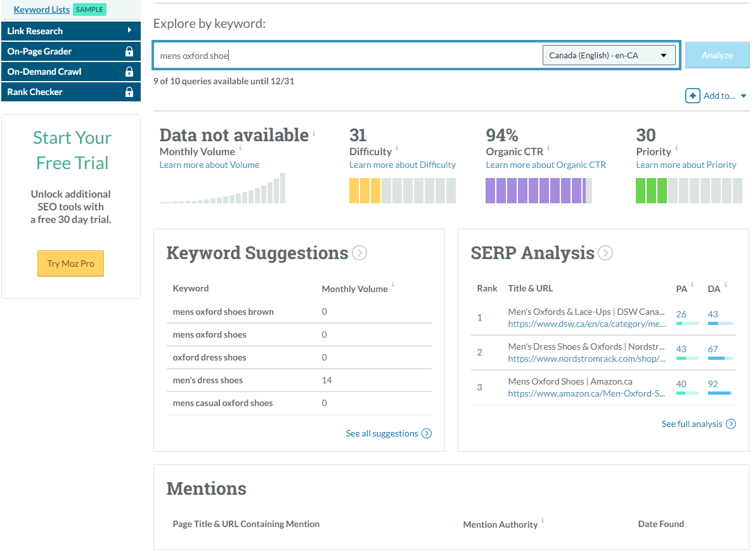755x560 pixels.
Task: Open Learn more about Difficulty link
Action: (x=403, y=165)
